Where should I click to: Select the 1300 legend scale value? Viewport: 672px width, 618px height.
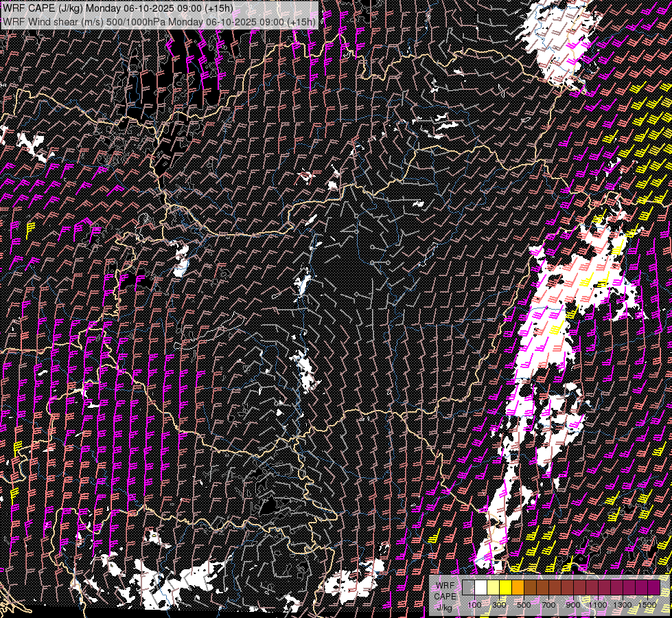(623, 605)
